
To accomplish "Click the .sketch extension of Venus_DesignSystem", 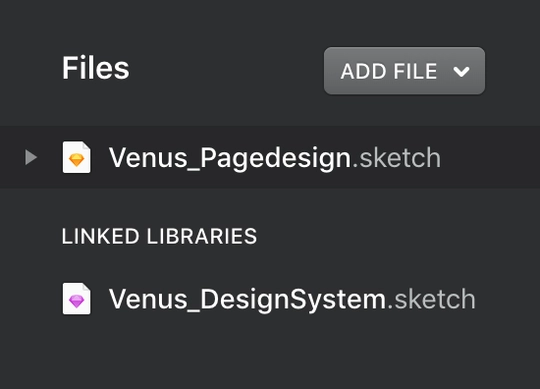I will click(432, 299).
